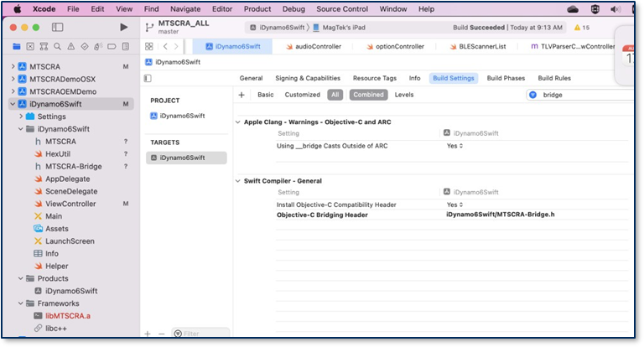This screenshot has height=347, width=644.
Task: Click the warning count 15 indicator
Action: pos(582,28)
